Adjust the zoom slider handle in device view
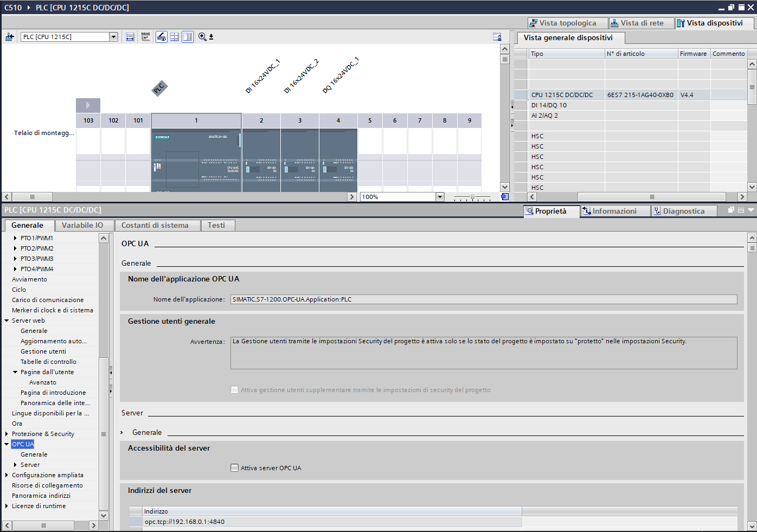757x532 pixels. click(x=472, y=197)
